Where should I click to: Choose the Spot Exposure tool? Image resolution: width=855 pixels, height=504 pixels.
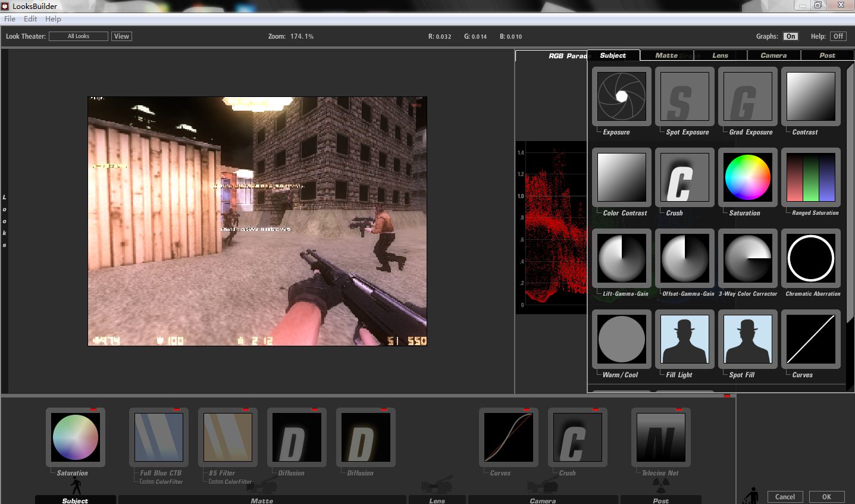[x=684, y=96]
